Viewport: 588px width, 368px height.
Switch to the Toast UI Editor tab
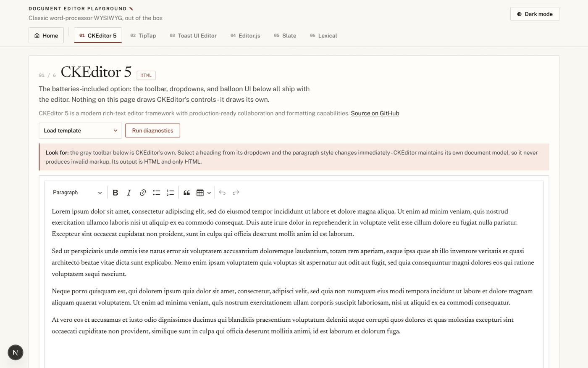[193, 35]
